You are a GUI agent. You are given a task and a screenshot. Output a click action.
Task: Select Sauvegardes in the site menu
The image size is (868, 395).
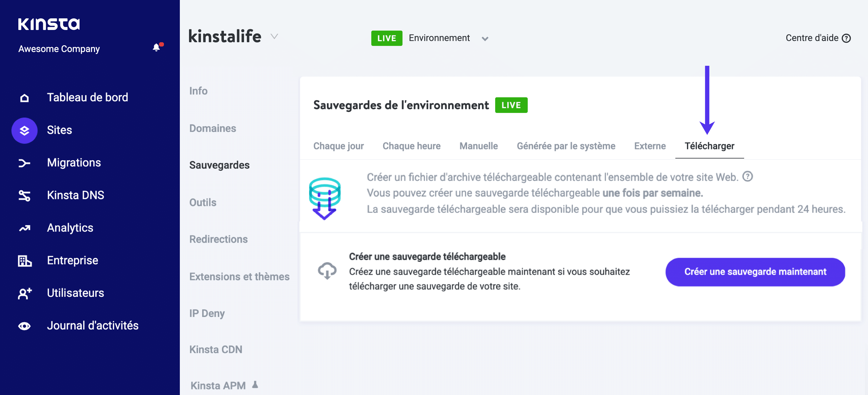219,165
